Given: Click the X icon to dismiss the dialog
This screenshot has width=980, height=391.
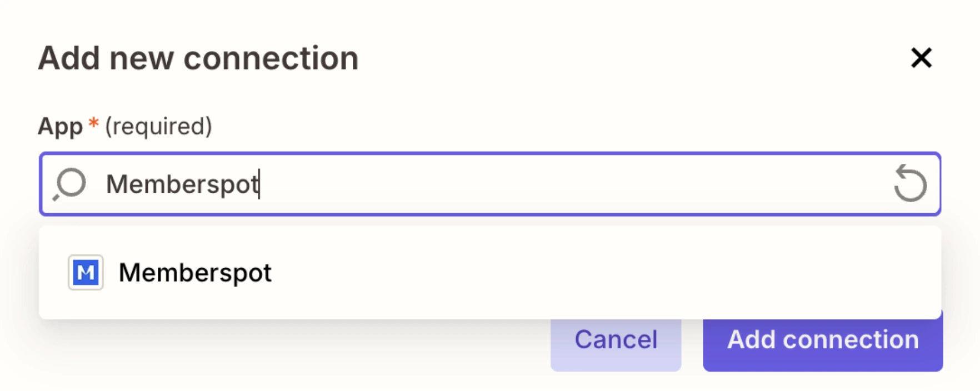Looking at the screenshot, I should click(921, 58).
